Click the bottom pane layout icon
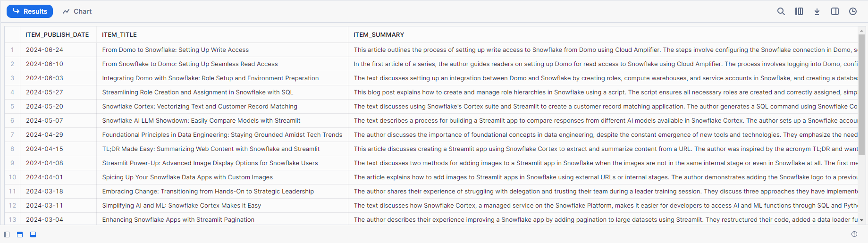The height and width of the screenshot is (243, 868). click(x=33, y=235)
